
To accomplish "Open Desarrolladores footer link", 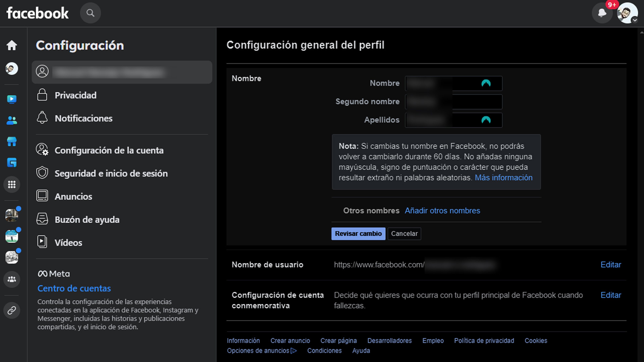I will (389, 341).
